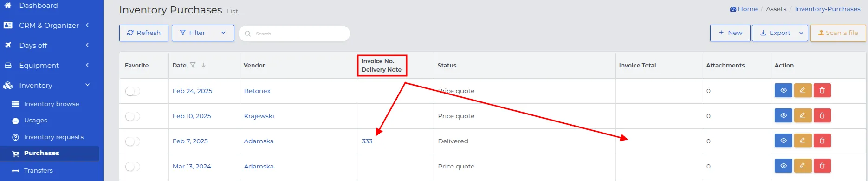
Task: Click the date column sort arrow icon
Action: (x=203, y=65)
